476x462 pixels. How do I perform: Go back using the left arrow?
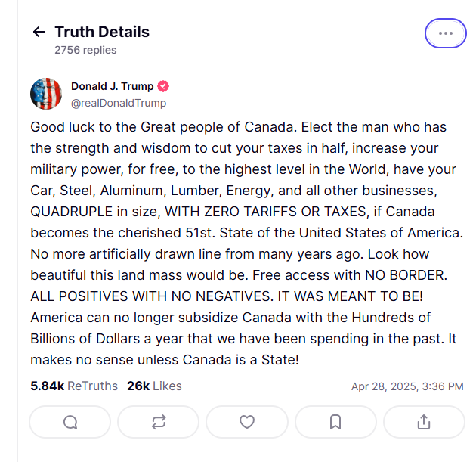coord(39,32)
